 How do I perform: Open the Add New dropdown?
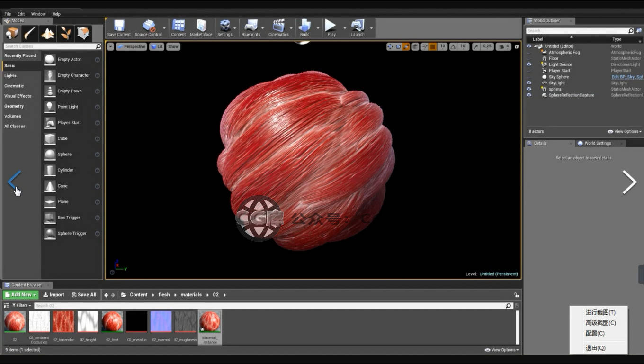pos(20,295)
